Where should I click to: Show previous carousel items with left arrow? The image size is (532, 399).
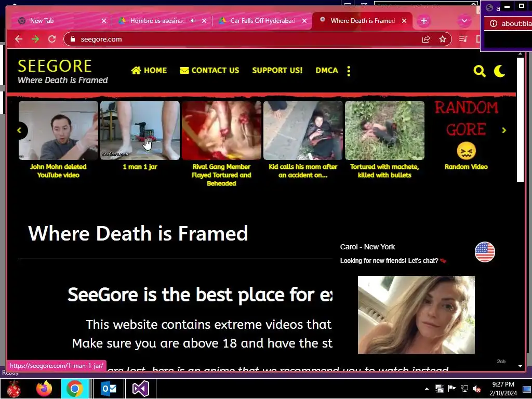click(x=19, y=130)
